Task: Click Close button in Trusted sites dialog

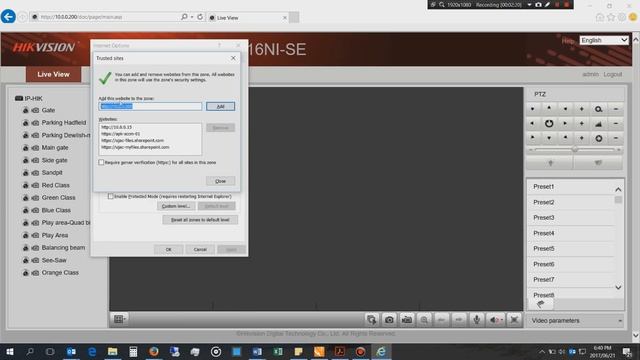Action: coord(220,181)
